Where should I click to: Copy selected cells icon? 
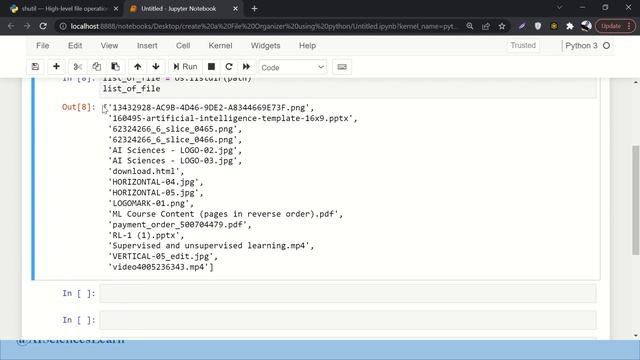click(x=96, y=67)
